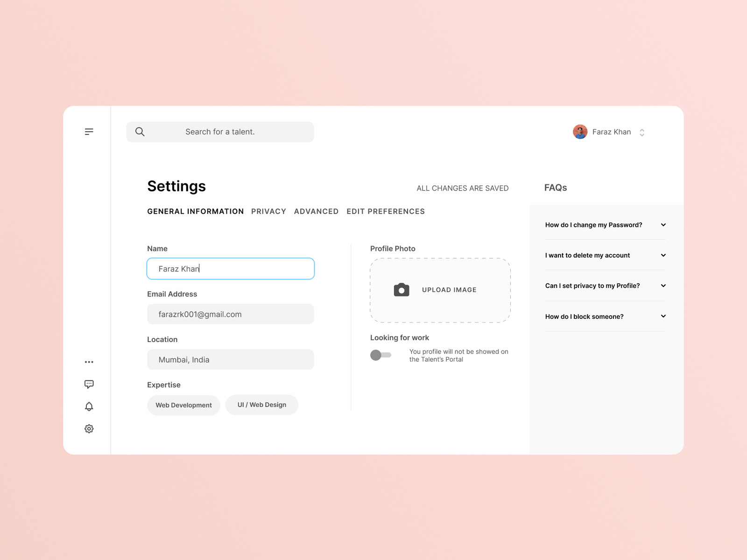
Task: Click the ellipsis icon in the sidebar
Action: [x=89, y=361]
